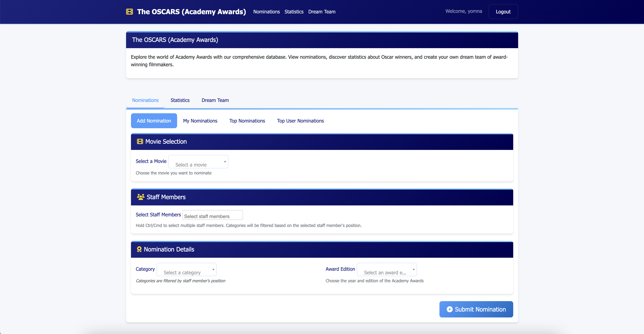This screenshot has height=334, width=644.
Task: Open the Add Nomination sub-tab
Action: [x=154, y=121]
